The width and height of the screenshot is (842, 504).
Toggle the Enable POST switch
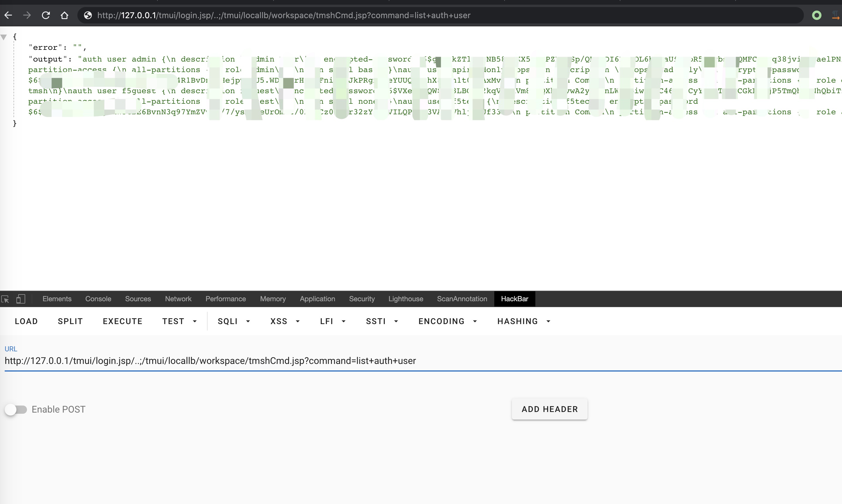(16, 410)
